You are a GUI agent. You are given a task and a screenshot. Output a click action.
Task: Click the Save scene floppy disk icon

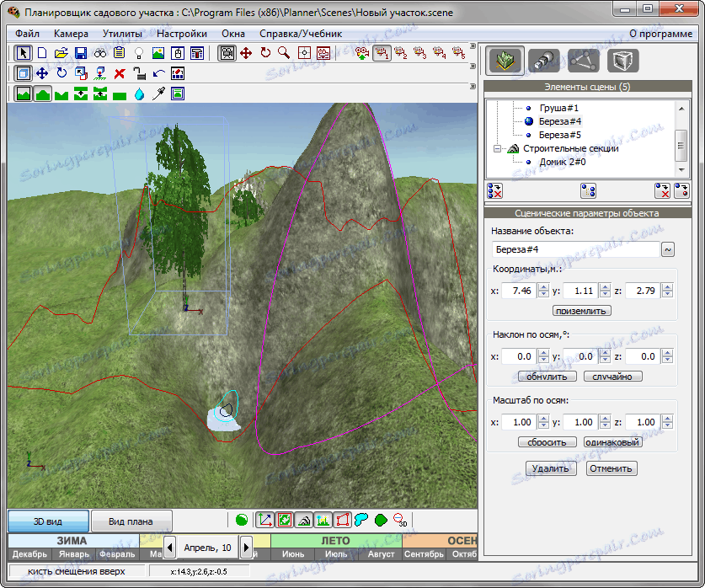(81, 53)
